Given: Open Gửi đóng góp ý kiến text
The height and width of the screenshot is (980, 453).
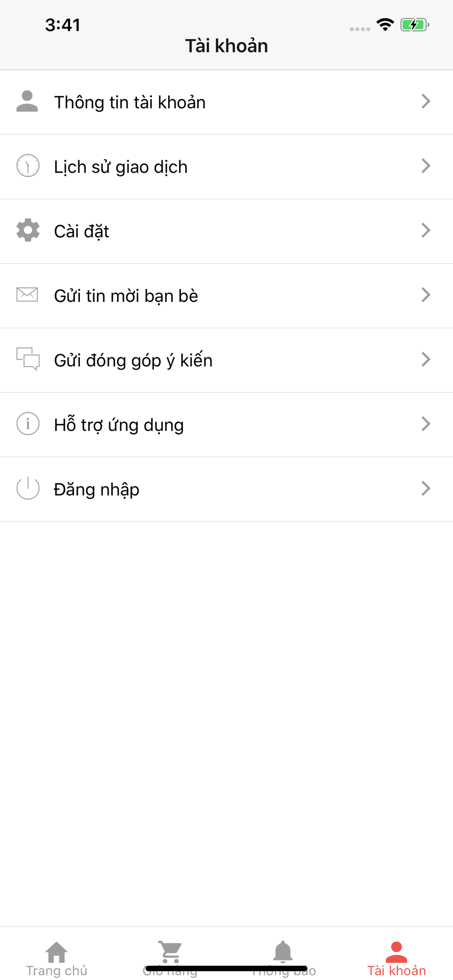Looking at the screenshot, I should [x=133, y=361].
